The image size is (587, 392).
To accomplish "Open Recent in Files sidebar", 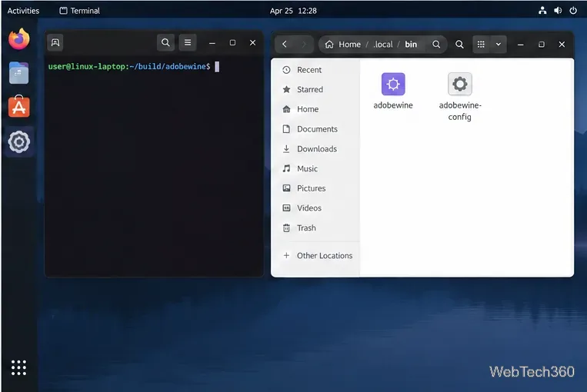I will [315, 70].
